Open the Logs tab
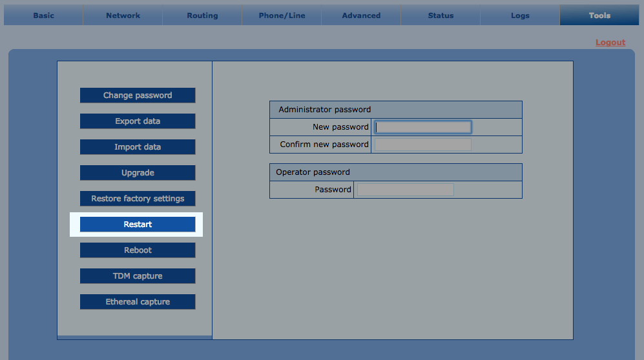 click(x=520, y=15)
